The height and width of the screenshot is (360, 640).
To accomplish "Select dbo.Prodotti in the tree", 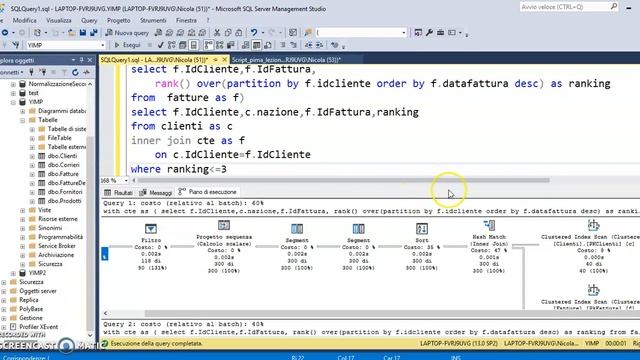I will point(64,201).
